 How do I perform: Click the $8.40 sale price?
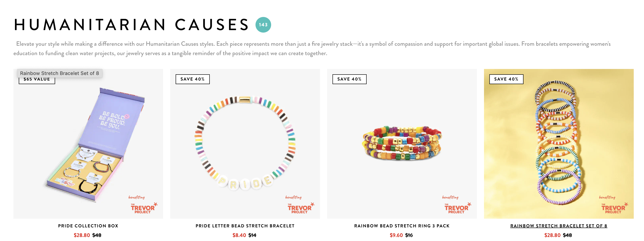coord(239,235)
